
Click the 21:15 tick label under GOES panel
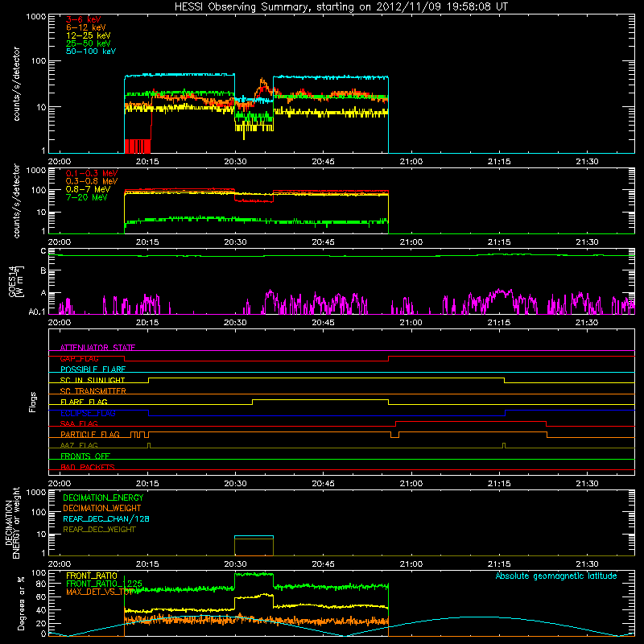pyautogui.click(x=499, y=323)
